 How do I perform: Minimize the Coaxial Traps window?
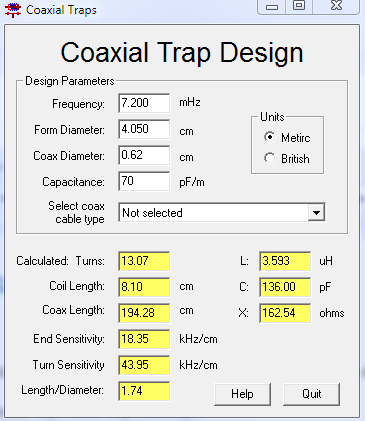pos(272,6)
